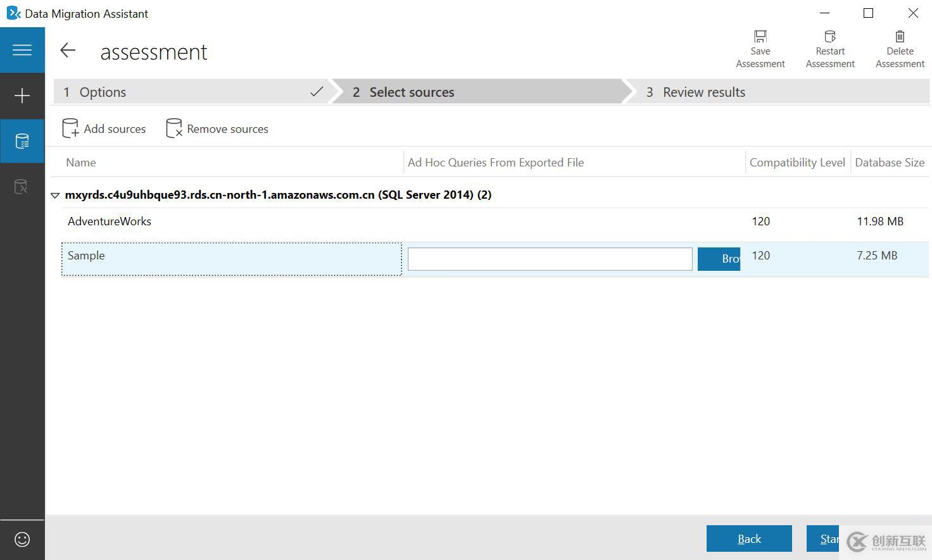Minimize the Data Migration Assistant window
This screenshot has width=932, height=560.
(824, 13)
